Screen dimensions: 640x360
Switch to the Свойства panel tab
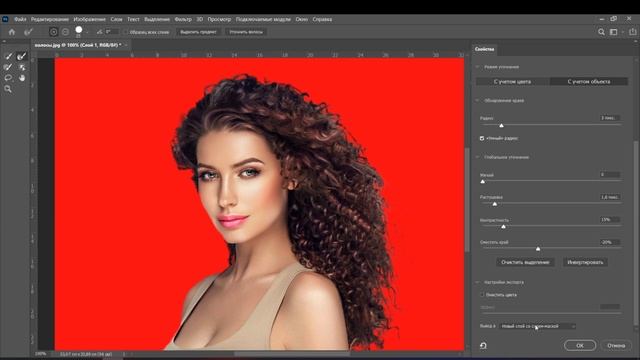coord(484,49)
